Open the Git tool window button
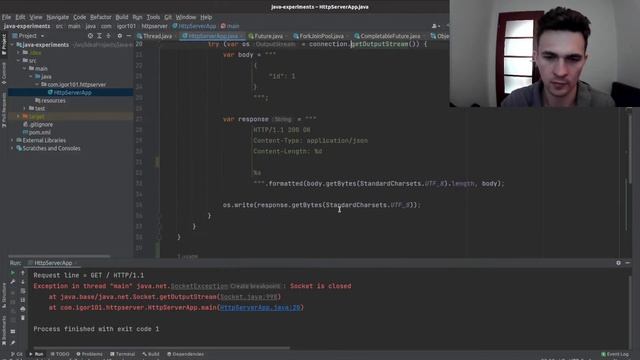Screen dimensions: 640x360 tap(16, 354)
